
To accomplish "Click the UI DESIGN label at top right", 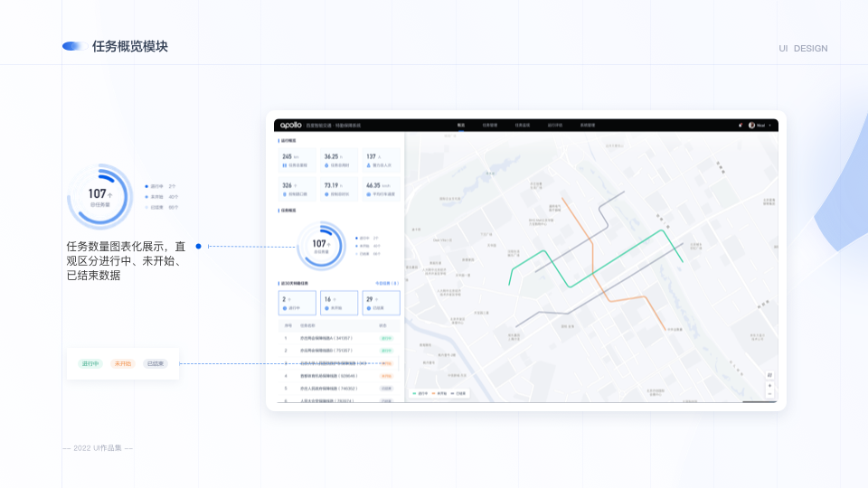I will [x=803, y=49].
